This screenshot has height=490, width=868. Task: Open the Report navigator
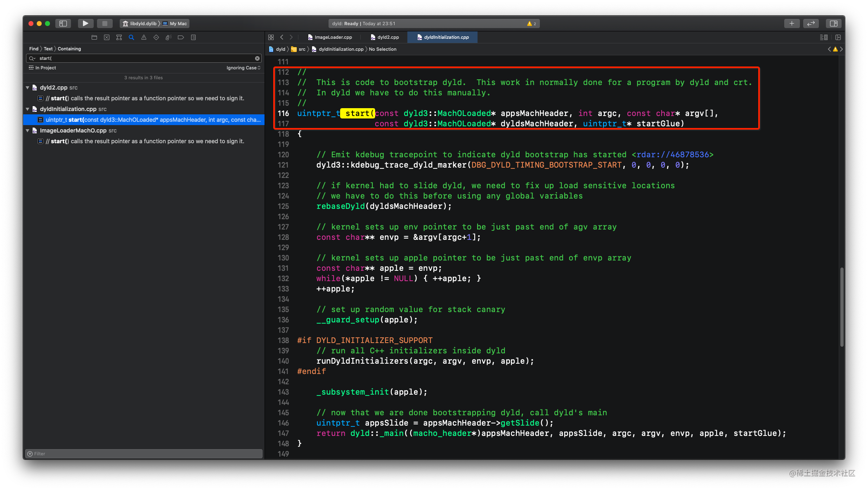point(193,37)
